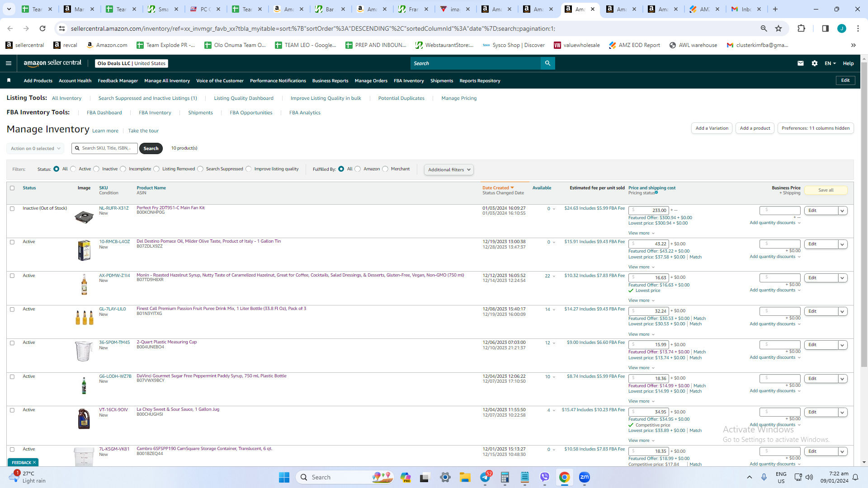
Task: Open the Action on 0 selected dropdown
Action: pyautogui.click(x=35, y=148)
